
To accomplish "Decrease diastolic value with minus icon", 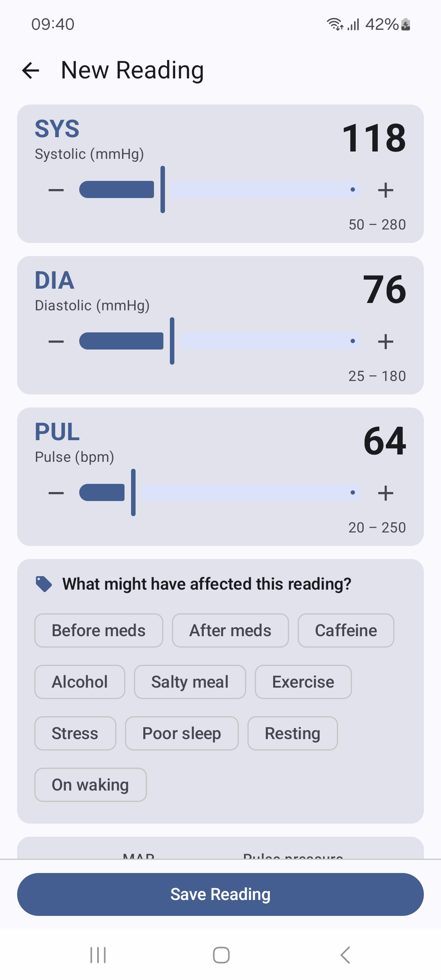I will click(x=56, y=341).
